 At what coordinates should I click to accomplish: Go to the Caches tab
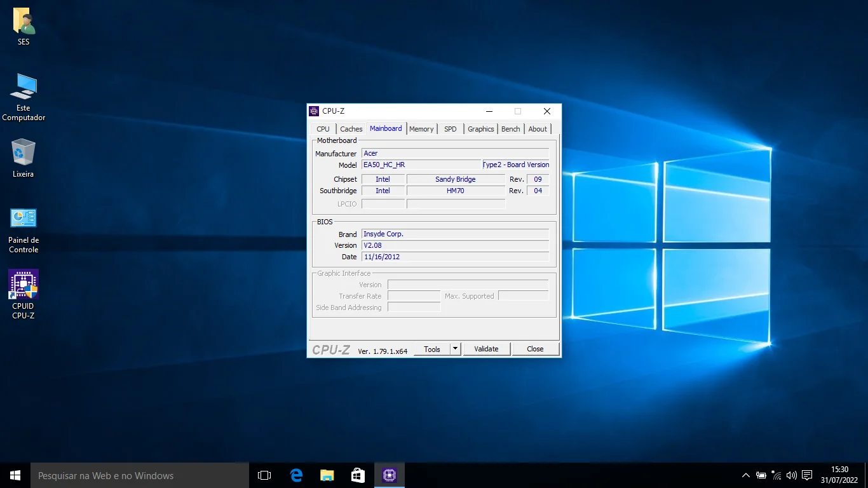coord(351,129)
